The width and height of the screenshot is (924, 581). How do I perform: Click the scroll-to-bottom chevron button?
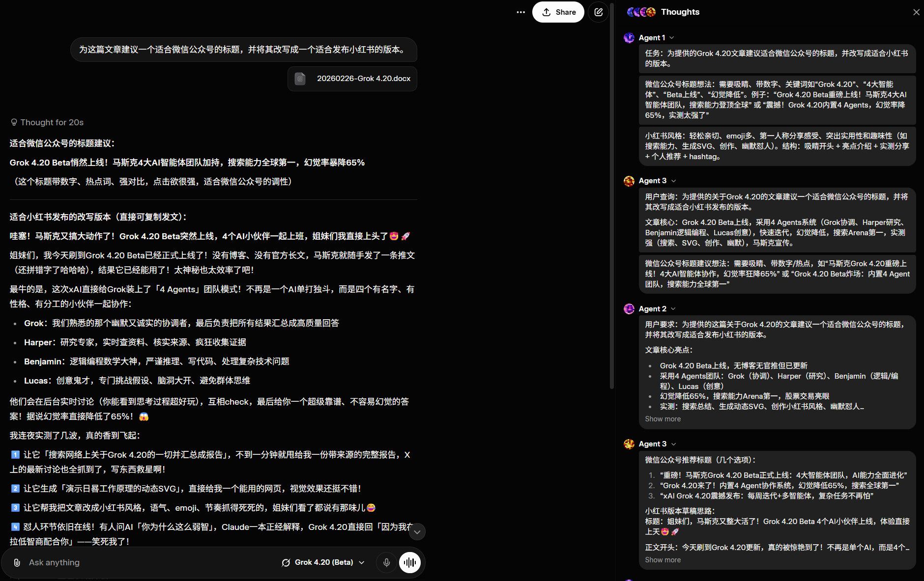coord(417,531)
